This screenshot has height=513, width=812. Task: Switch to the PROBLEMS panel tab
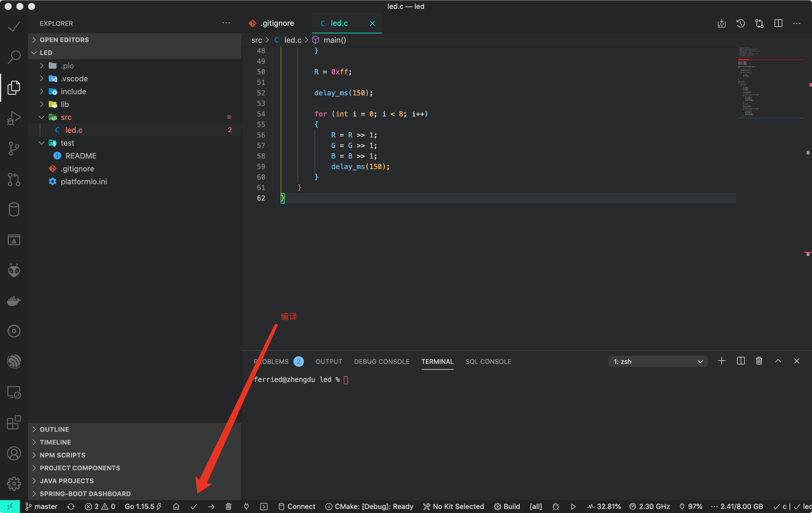click(279, 361)
